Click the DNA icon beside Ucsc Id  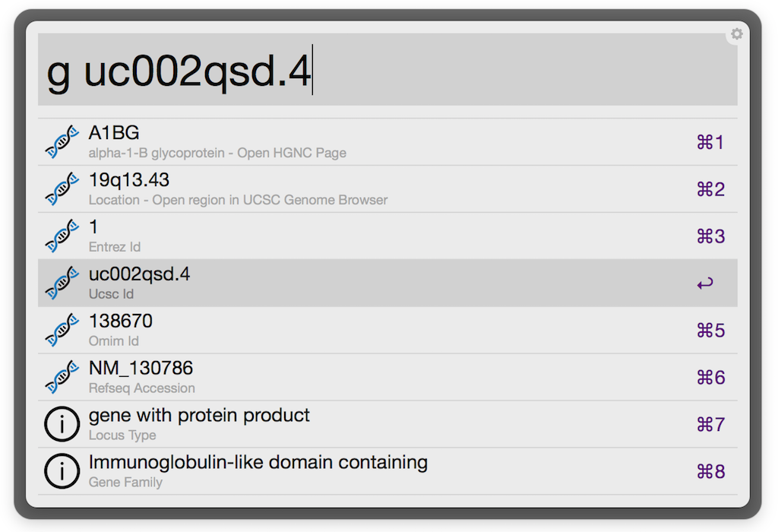pyautogui.click(x=62, y=283)
